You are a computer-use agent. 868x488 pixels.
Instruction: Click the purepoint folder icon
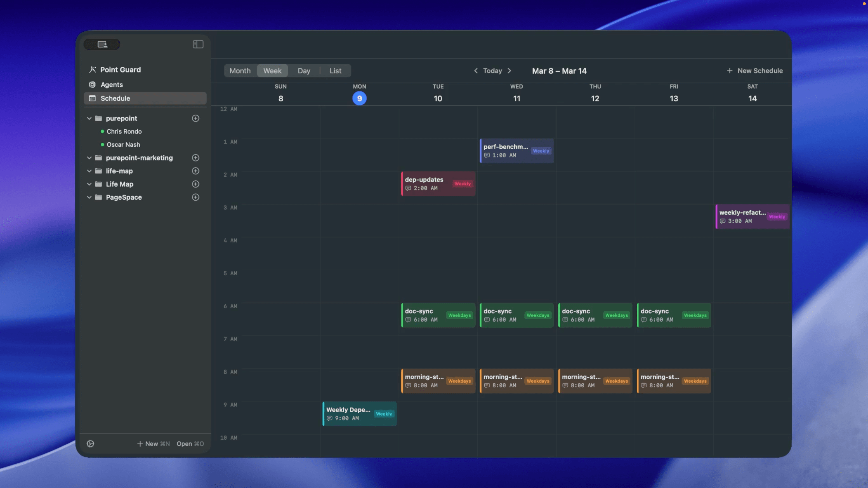[98, 118]
